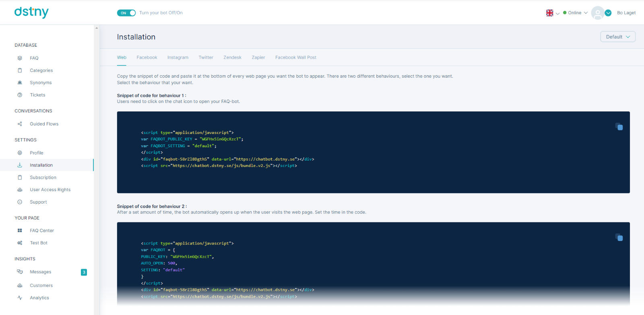Switch to the Facebook tab
The height and width of the screenshot is (315, 644).
147,58
